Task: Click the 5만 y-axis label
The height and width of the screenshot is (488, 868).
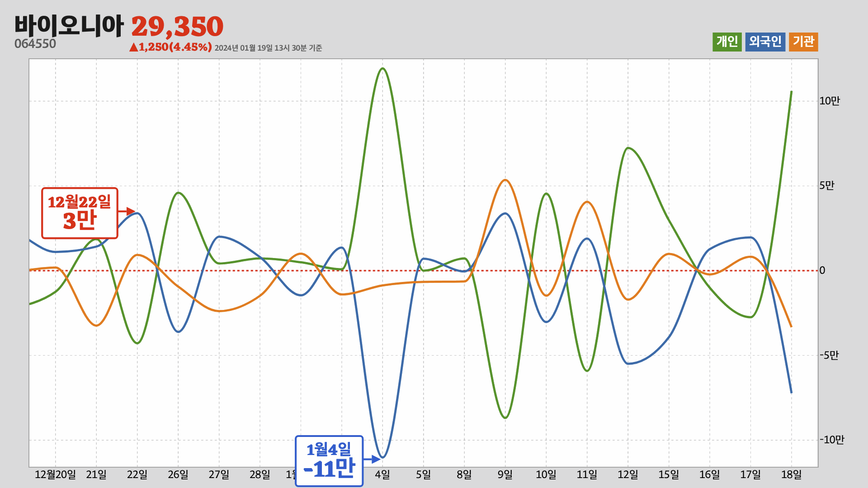Action: (x=827, y=186)
